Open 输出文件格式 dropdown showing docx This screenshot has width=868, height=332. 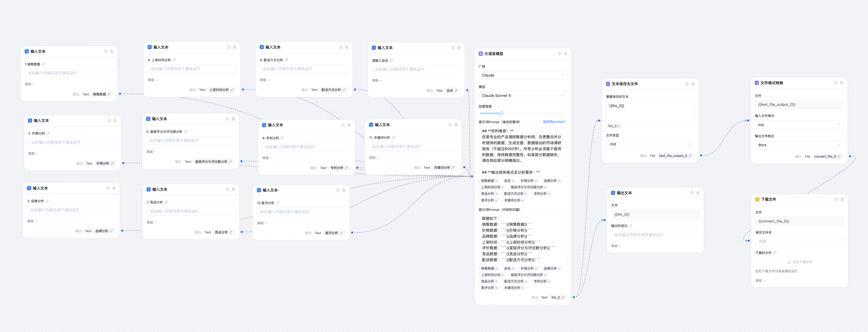[x=799, y=145]
